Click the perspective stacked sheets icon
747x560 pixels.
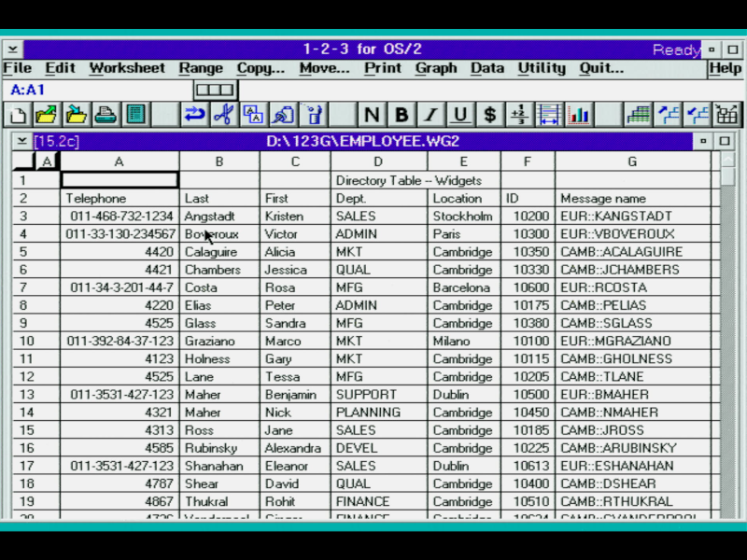tap(639, 115)
